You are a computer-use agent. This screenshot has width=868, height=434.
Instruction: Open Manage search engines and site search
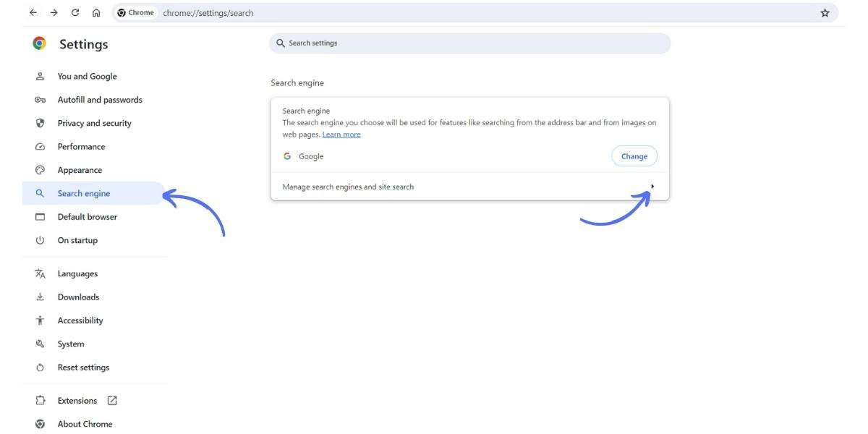click(x=470, y=187)
